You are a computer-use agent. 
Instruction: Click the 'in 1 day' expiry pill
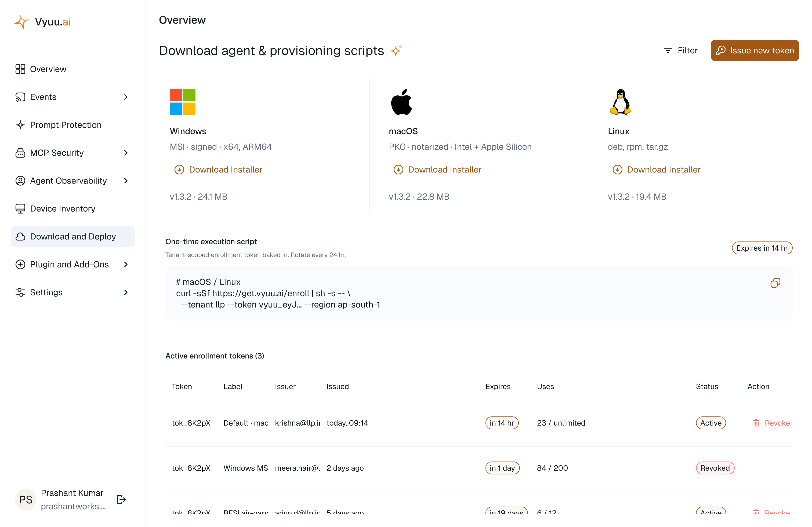coord(502,468)
